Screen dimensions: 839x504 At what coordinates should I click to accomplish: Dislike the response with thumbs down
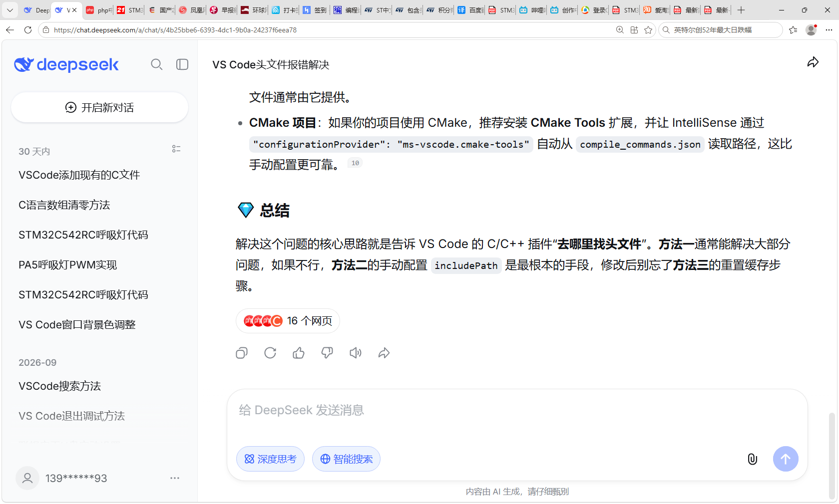tap(327, 353)
